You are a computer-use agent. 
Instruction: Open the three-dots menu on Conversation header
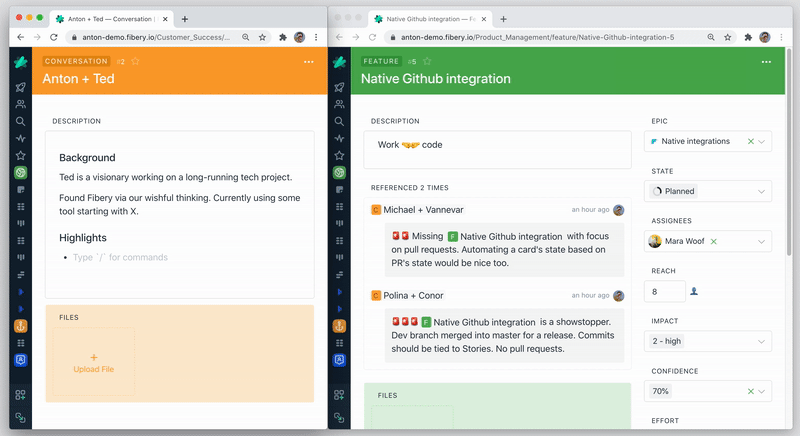click(x=308, y=62)
